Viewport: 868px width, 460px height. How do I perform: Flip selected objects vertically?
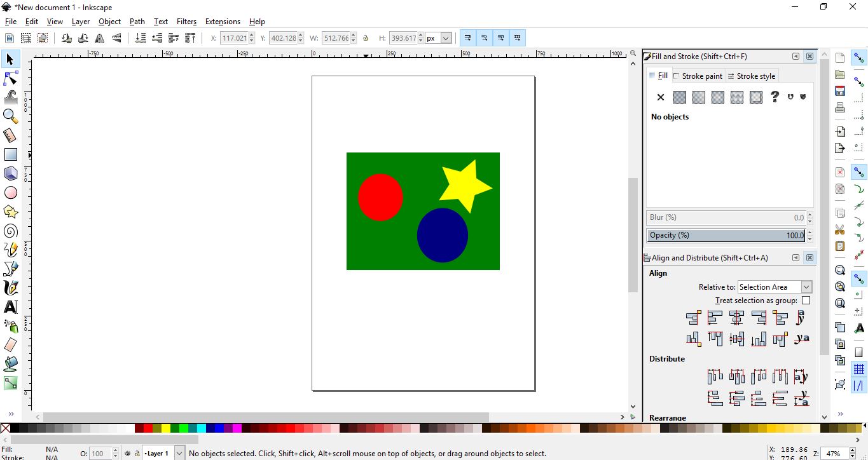(x=116, y=38)
